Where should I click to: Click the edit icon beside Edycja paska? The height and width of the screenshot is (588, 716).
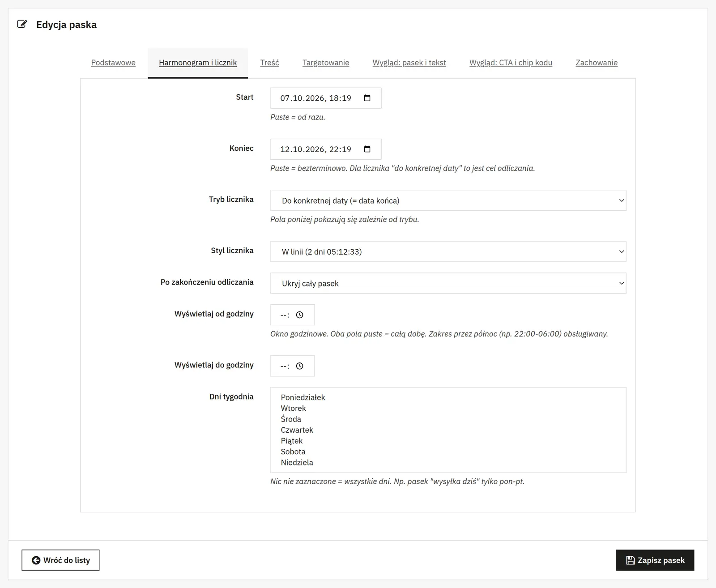click(x=22, y=24)
